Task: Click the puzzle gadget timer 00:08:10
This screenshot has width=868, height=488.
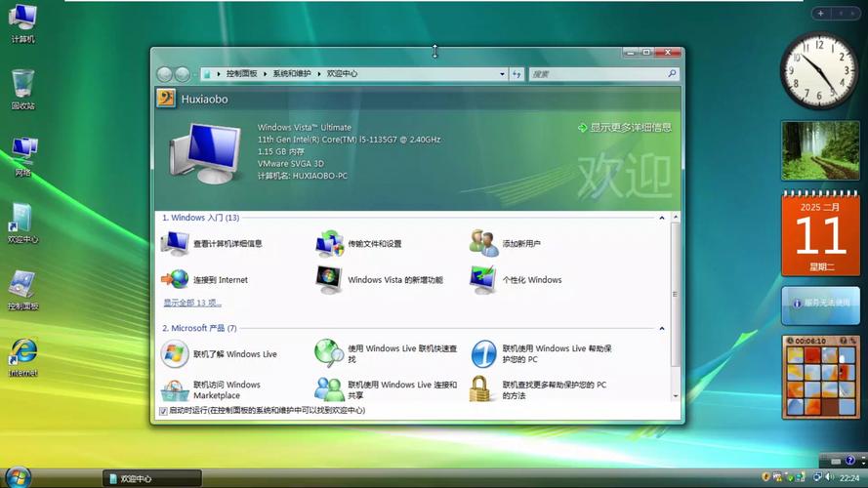Action: tap(809, 341)
